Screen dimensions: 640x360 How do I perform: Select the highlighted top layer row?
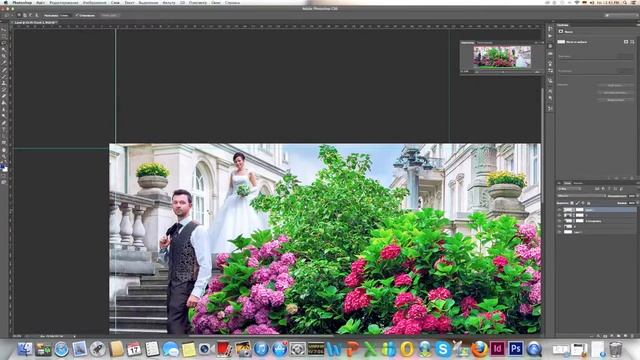[596, 210]
